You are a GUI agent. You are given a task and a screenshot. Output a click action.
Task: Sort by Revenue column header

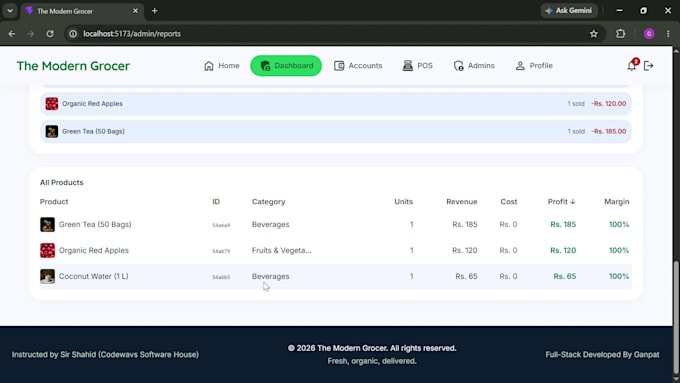coord(461,202)
